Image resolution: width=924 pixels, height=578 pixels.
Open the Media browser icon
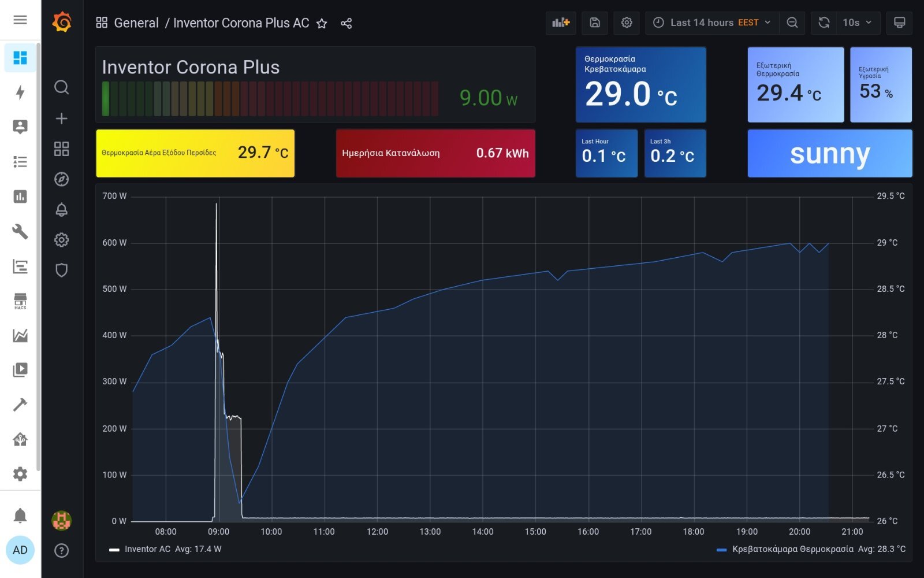click(20, 370)
